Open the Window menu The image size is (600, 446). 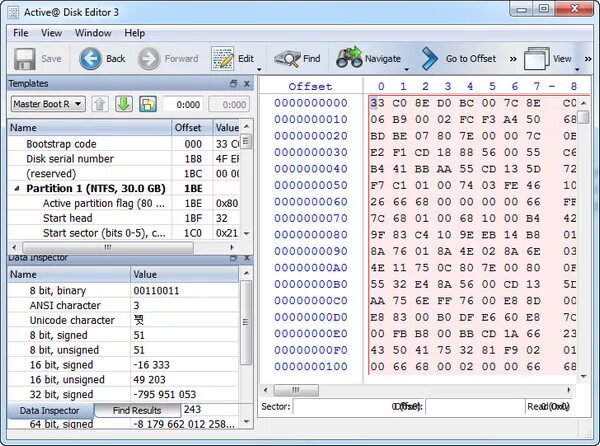tap(93, 33)
